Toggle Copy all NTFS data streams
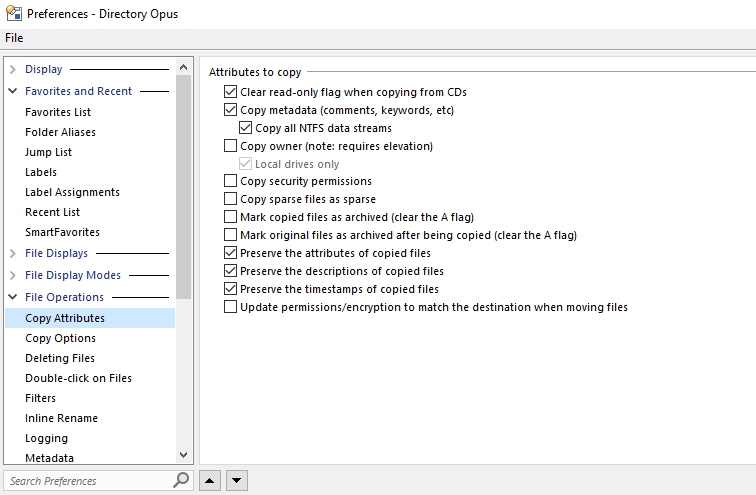 (245, 128)
